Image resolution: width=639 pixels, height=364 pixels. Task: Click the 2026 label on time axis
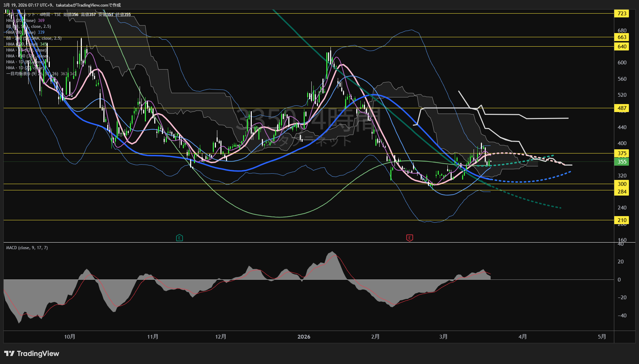(x=304, y=337)
